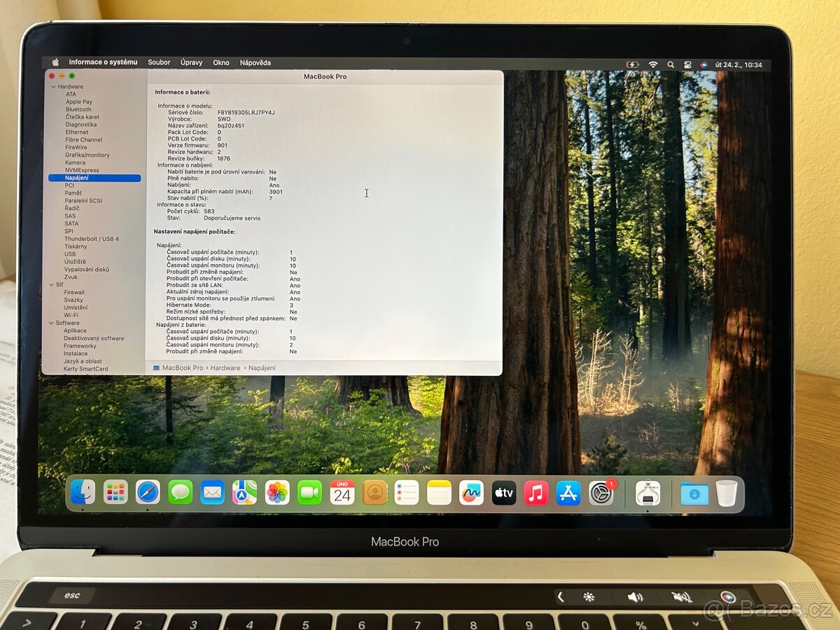The image size is (840, 630).
Task: Open the Soubor menu
Action: click(x=159, y=62)
